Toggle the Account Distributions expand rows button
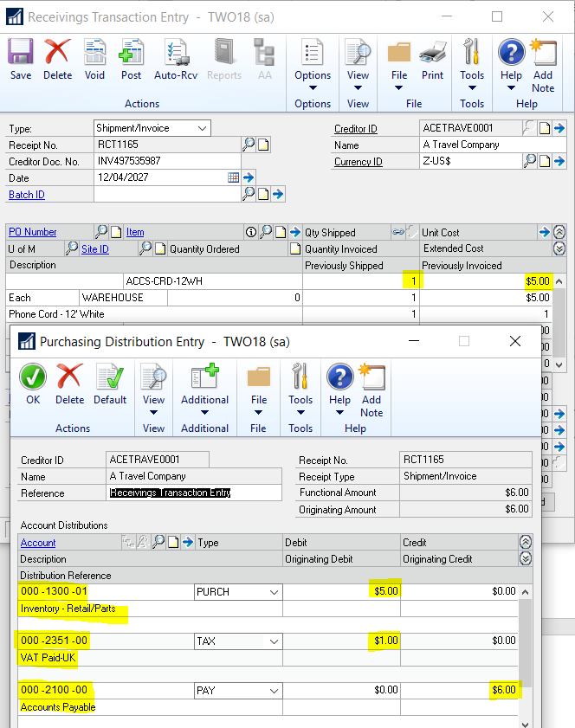This screenshot has width=575, height=728. (525, 558)
